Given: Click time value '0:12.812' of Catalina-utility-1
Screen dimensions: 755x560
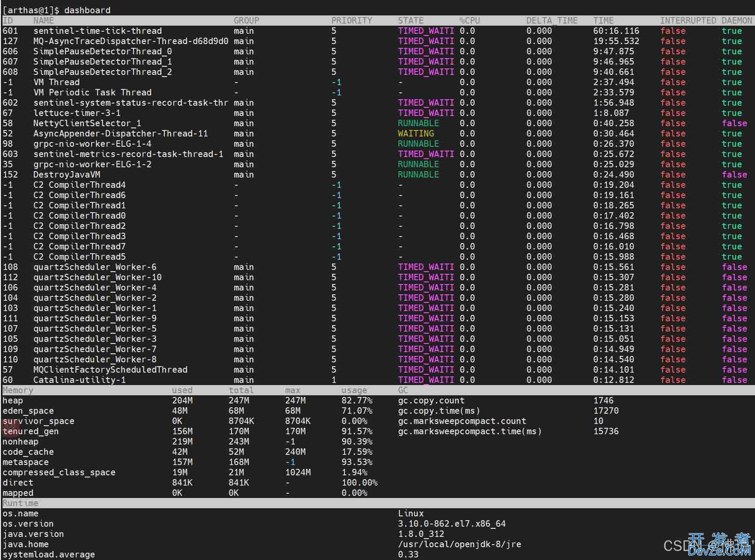Looking at the screenshot, I should (x=614, y=380).
